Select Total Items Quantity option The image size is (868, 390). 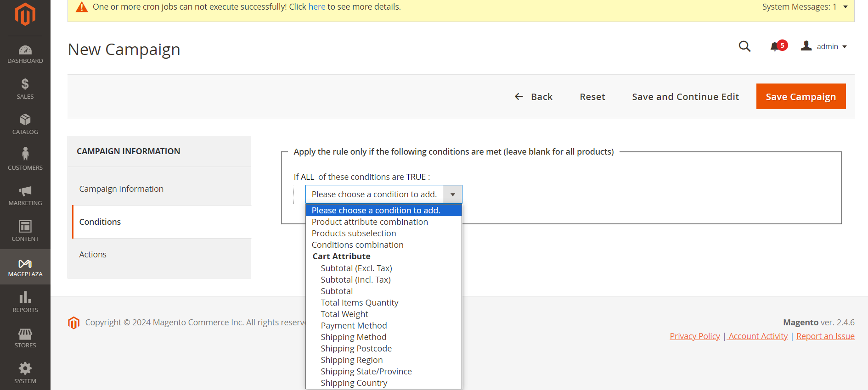click(x=359, y=303)
